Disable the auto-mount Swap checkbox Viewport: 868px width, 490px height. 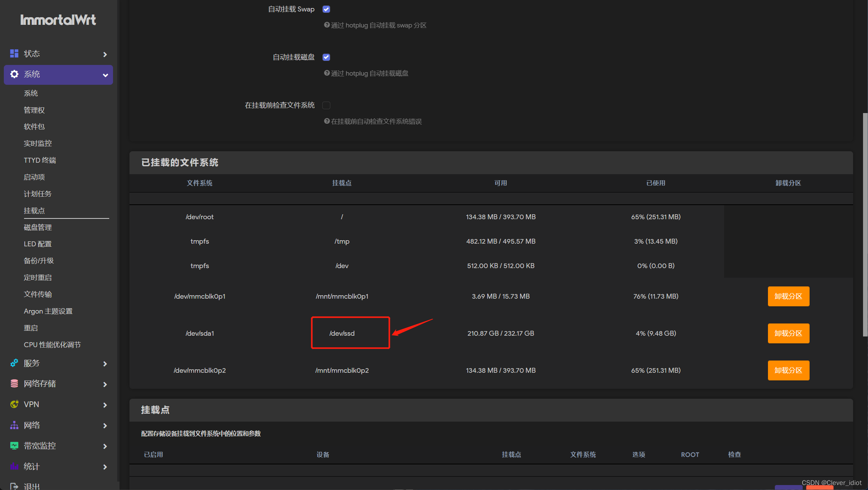(326, 9)
